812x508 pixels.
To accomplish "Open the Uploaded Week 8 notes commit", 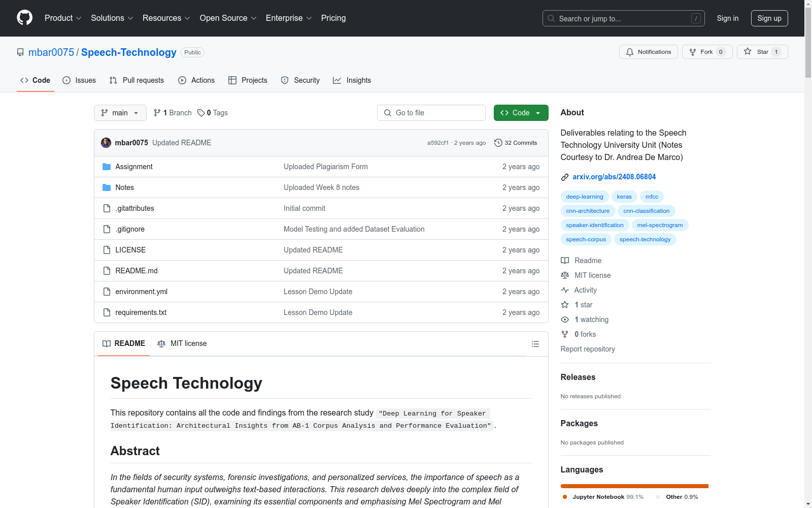I will click(321, 187).
